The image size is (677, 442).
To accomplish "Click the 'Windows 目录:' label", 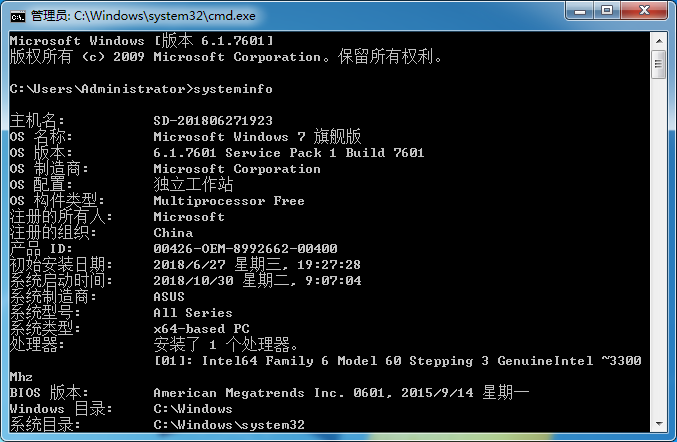I will [61, 409].
